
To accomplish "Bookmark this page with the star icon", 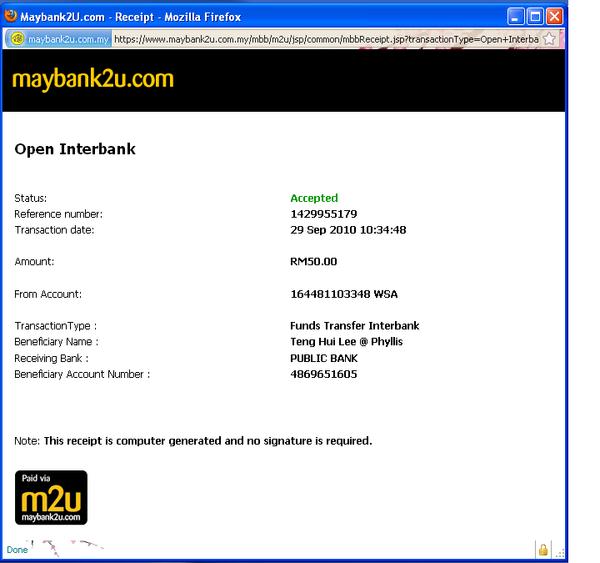I will pyautogui.click(x=549, y=39).
